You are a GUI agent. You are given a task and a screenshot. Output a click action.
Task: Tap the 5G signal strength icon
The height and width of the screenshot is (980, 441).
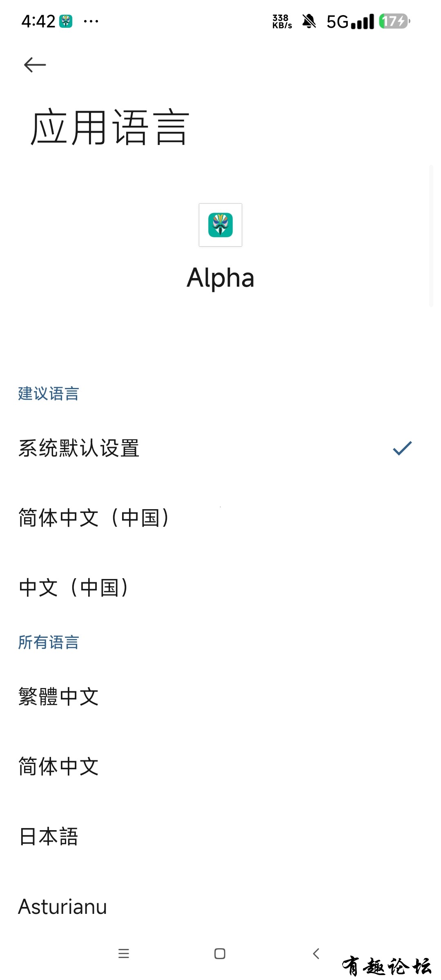(350, 22)
